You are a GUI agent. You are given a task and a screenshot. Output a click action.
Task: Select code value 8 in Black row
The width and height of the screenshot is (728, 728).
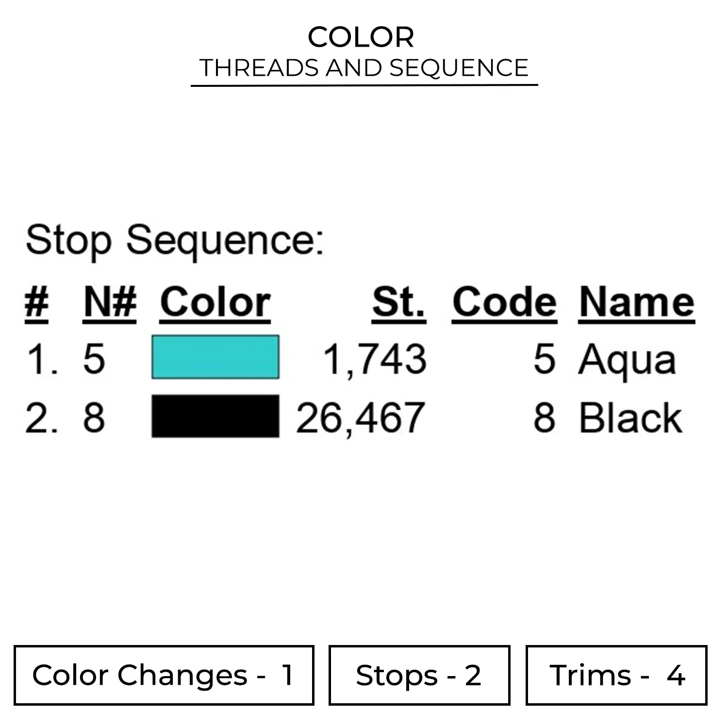(x=544, y=418)
